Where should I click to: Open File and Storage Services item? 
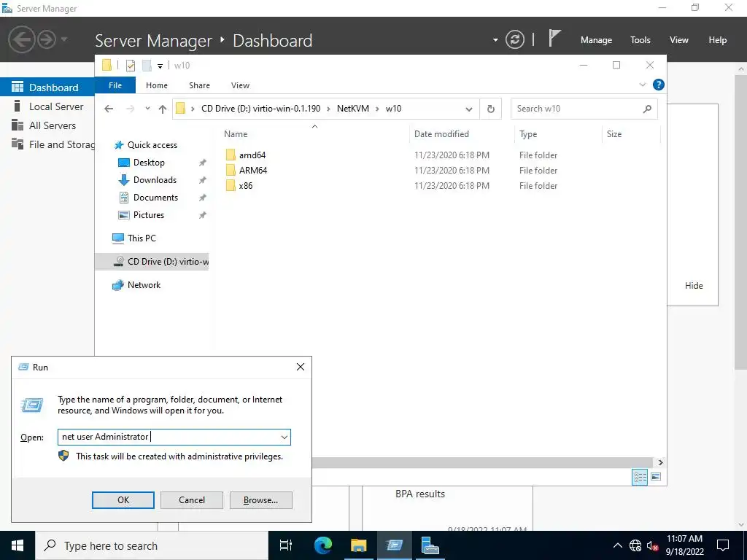[47, 145]
